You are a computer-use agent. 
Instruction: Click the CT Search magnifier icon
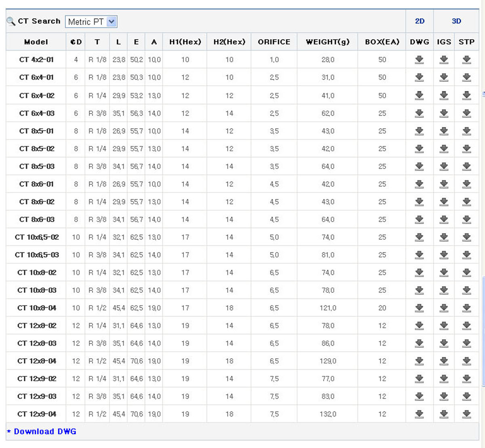coord(11,21)
